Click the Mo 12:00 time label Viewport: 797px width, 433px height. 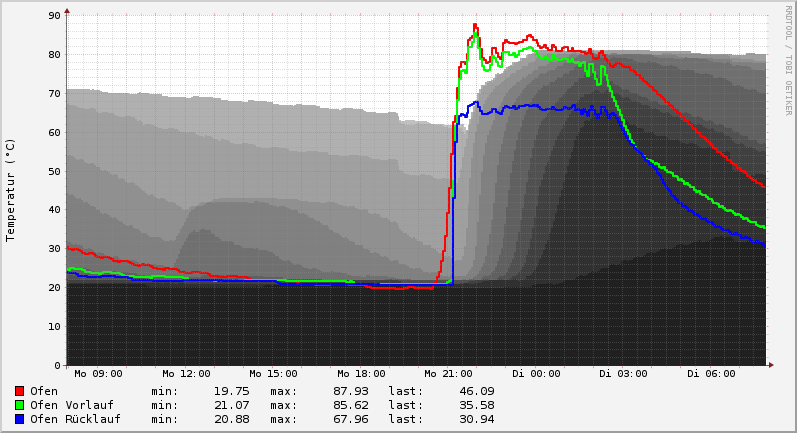coord(186,374)
